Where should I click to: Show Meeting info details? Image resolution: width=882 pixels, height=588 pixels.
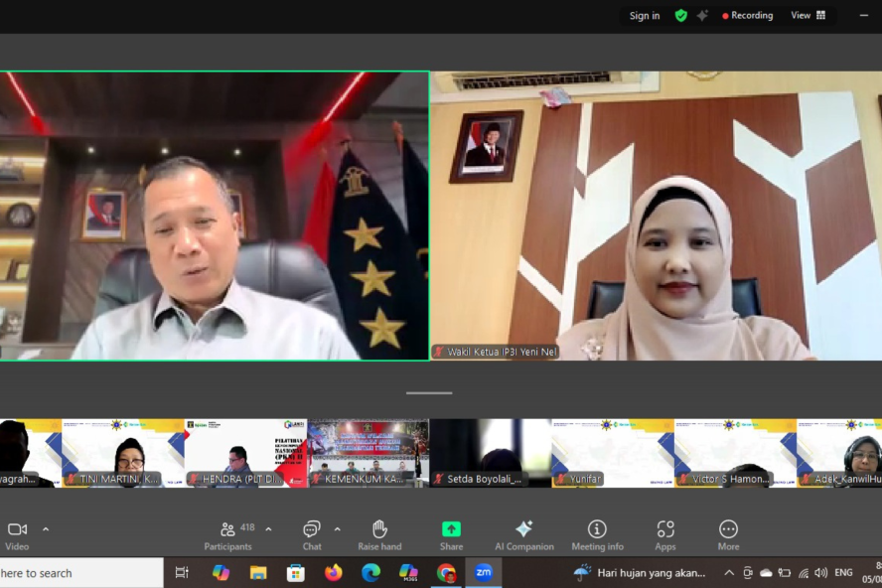[597, 534]
